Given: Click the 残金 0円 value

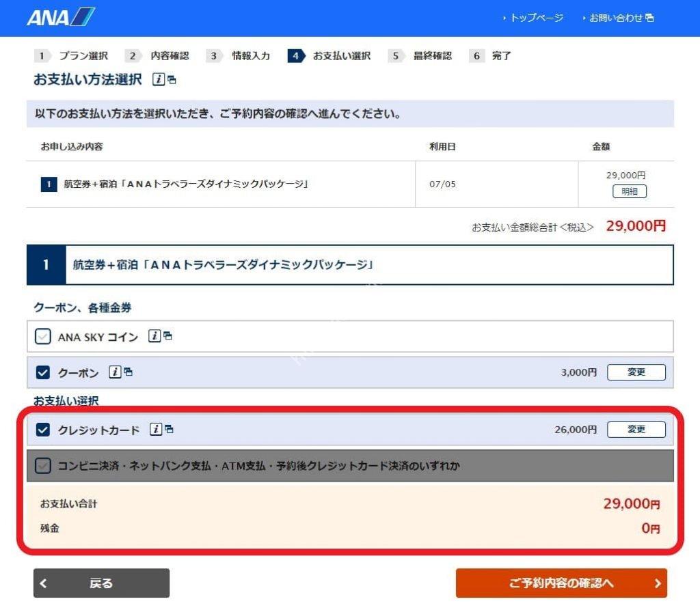Looking at the screenshot, I should pyautogui.click(x=651, y=528).
